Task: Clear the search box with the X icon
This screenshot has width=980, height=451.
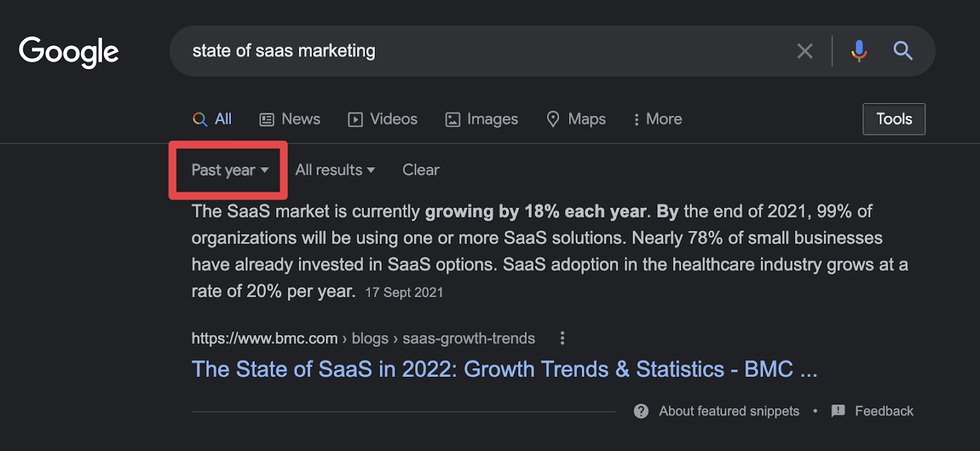Action: (805, 51)
